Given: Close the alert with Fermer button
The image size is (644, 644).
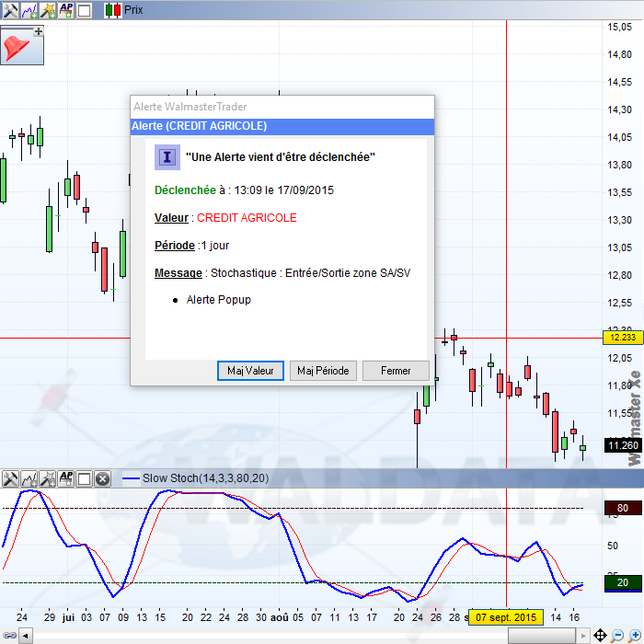Looking at the screenshot, I should [x=396, y=371].
